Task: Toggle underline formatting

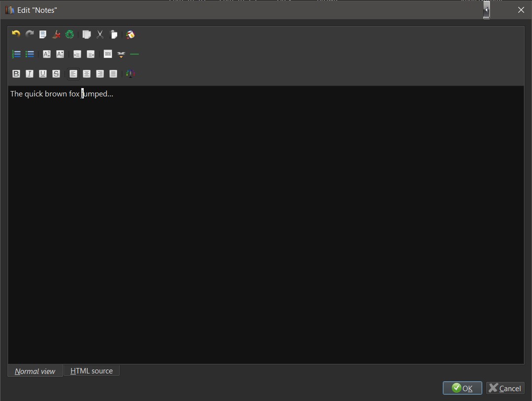Action: tap(43, 73)
